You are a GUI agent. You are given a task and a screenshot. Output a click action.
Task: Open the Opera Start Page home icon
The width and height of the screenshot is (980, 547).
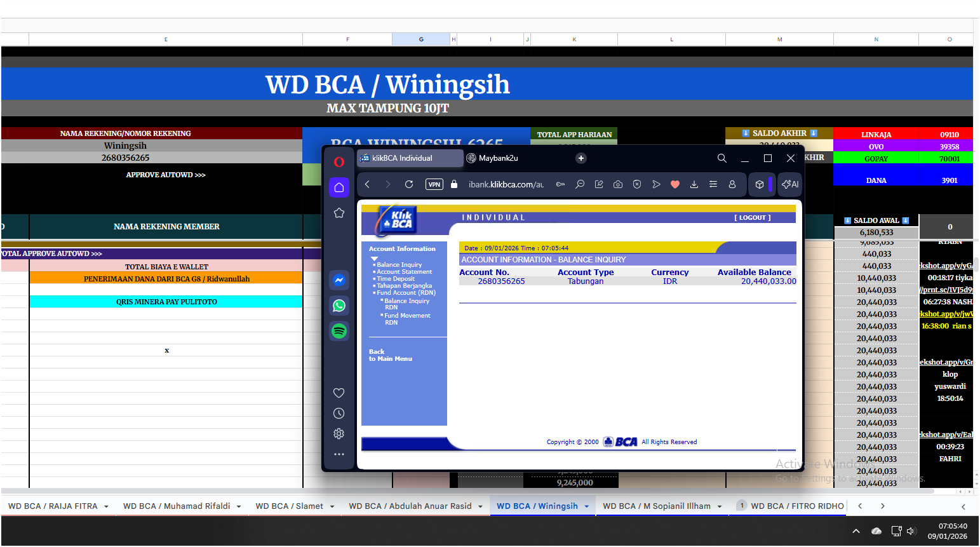339,187
